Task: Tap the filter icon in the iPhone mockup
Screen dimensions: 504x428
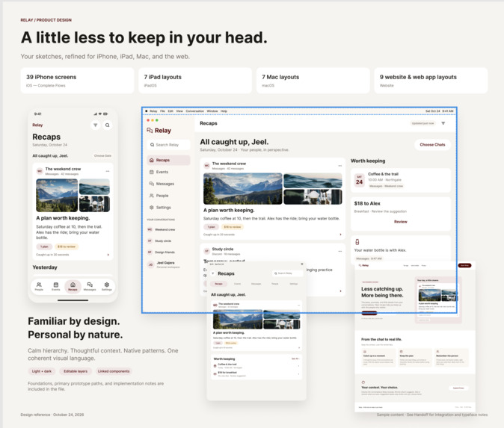Action: 96,125
